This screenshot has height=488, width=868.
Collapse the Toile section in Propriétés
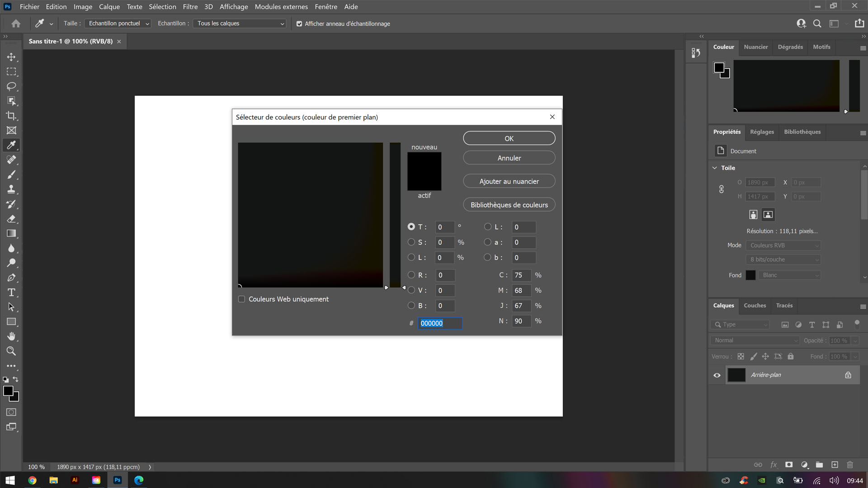tap(714, 168)
